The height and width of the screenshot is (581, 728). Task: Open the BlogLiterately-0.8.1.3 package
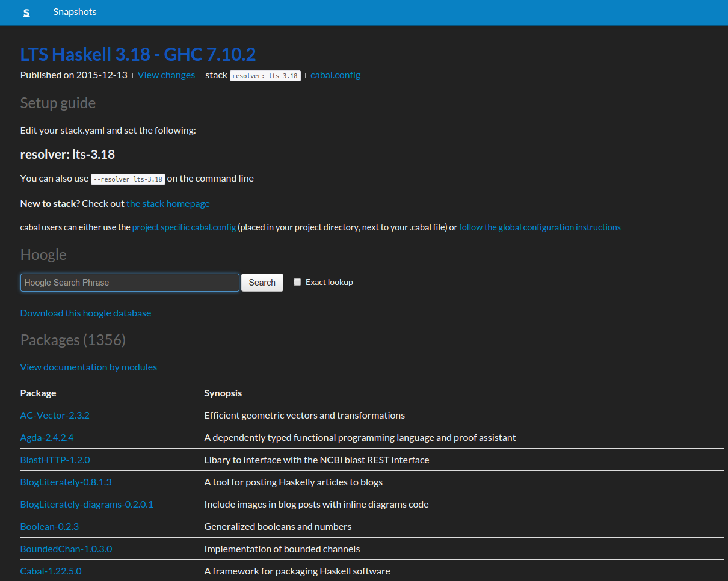[66, 482]
